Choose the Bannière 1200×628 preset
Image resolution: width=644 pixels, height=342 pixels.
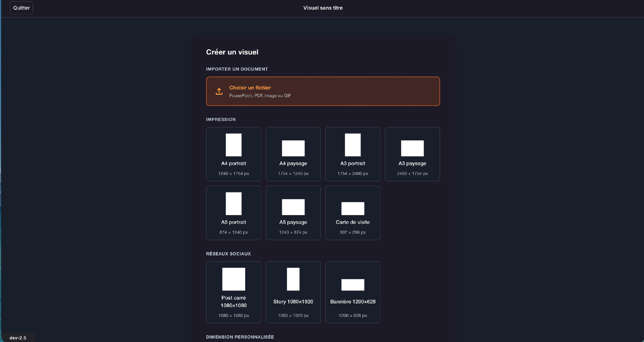(x=353, y=292)
